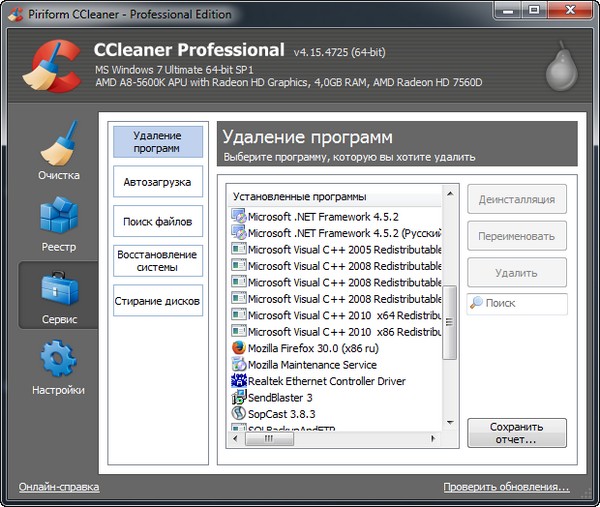The image size is (600, 507).
Task: Click the Установленные программы column header
Action: coord(335,196)
